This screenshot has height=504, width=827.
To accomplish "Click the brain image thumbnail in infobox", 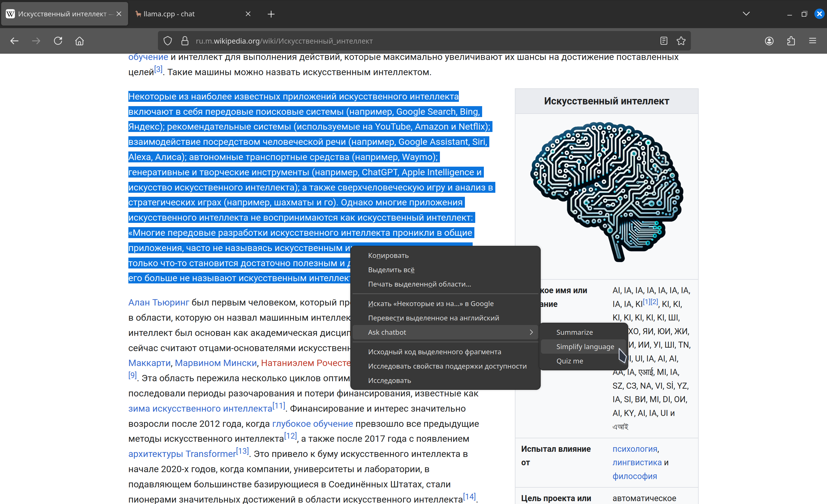I will [606, 191].
